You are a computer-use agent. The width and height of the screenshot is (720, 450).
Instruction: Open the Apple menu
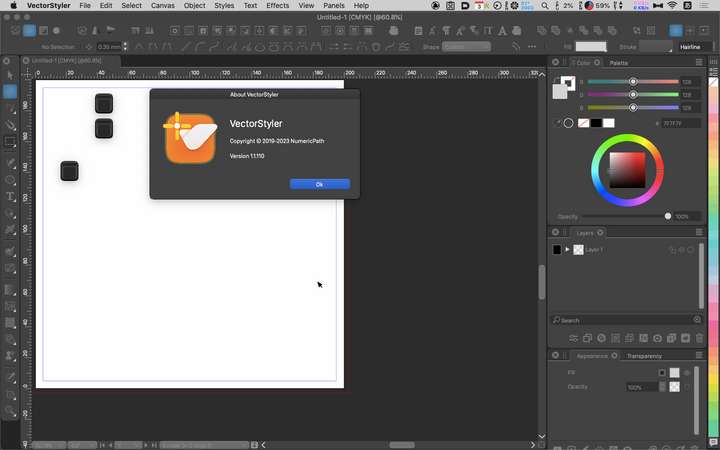point(13,6)
